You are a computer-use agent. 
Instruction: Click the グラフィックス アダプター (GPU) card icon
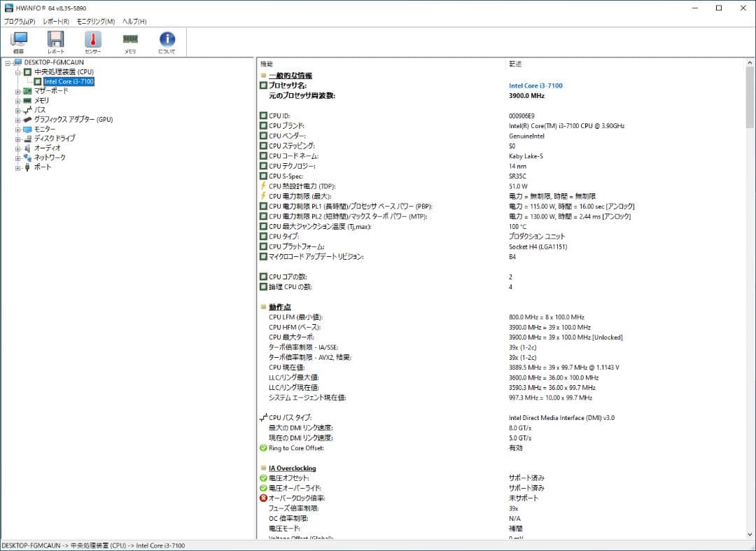(27, 120)
